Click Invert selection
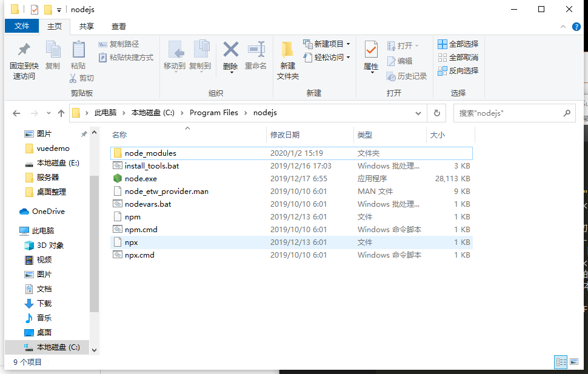The height and width of the screenshot is (374, 588). (x=458, y=70)
